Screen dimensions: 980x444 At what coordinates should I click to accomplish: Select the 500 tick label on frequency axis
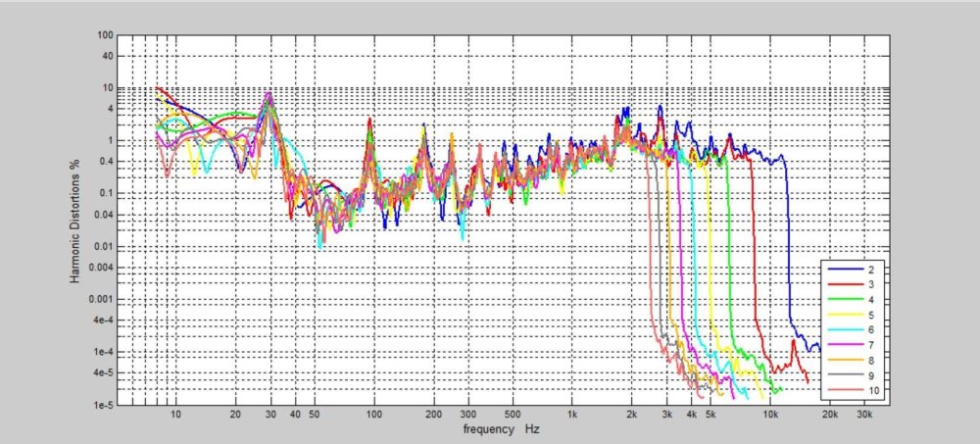(x=512, y=416)
